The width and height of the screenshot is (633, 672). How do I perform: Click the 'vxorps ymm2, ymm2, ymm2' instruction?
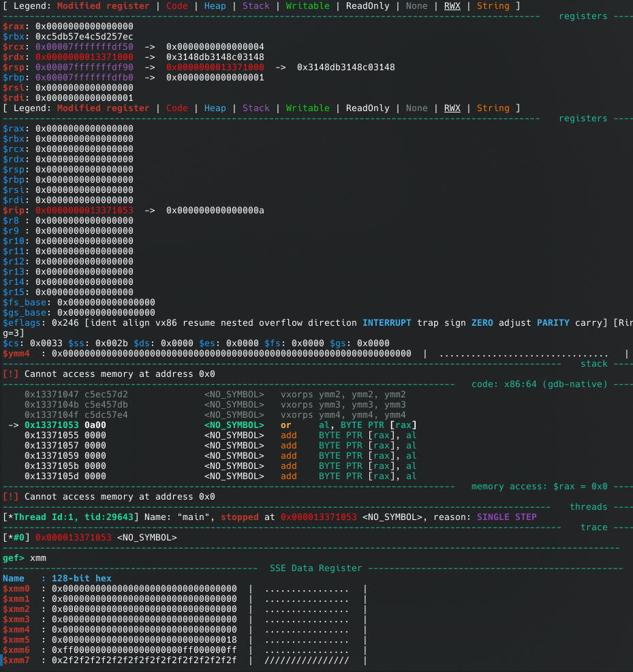tap(343, 395)
